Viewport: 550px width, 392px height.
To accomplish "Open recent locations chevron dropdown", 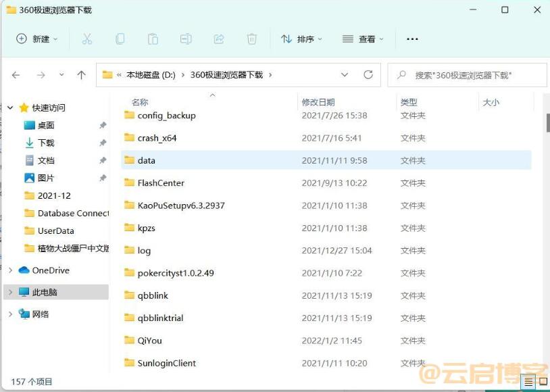I will (61, 75).
